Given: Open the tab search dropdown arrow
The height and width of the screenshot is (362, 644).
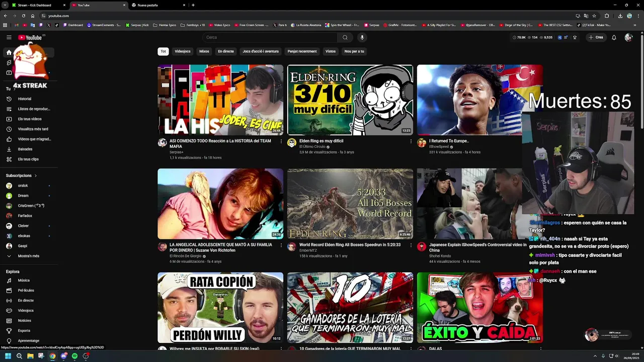Looking at the screenshot, I should pyautogui.click(x=5, y=5).
